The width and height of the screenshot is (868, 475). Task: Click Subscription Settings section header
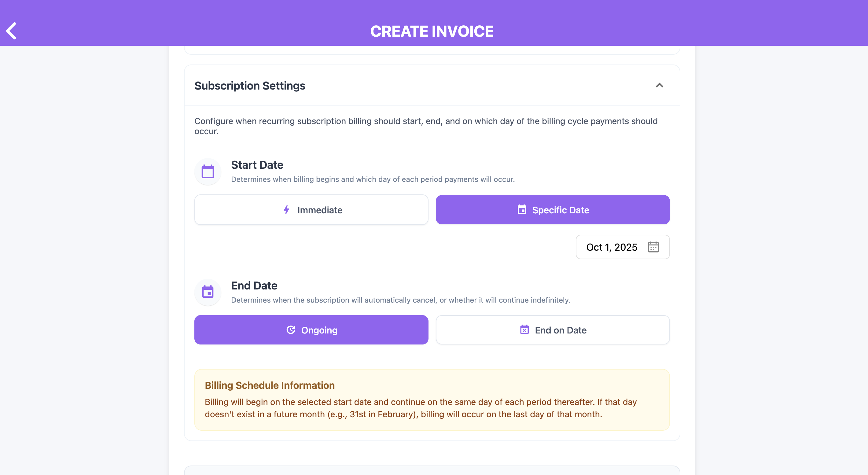pyautogui.click(x=250, y=86)
